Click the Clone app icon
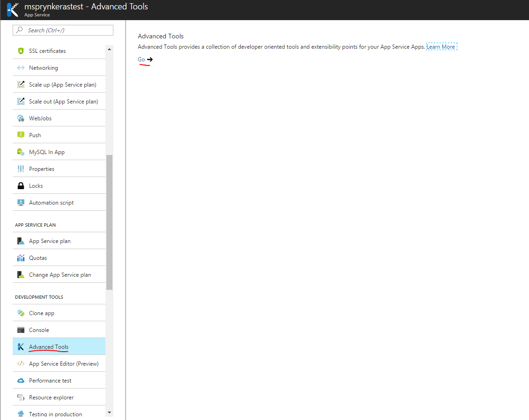The image size is (529, 420). point(21,313)
